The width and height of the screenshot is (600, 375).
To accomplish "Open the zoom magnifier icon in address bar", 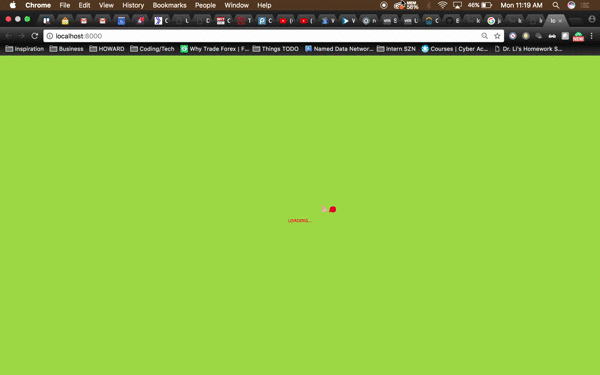I will (484, 36).
